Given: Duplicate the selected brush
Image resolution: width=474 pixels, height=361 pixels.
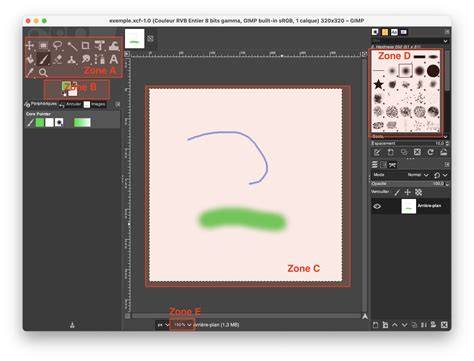Looking at the screenshot, I should (404, 152).
